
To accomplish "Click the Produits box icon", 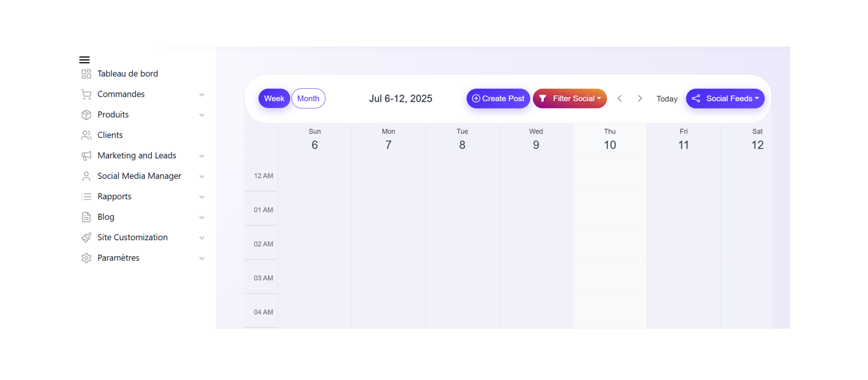I will click(x=86, y=115).
